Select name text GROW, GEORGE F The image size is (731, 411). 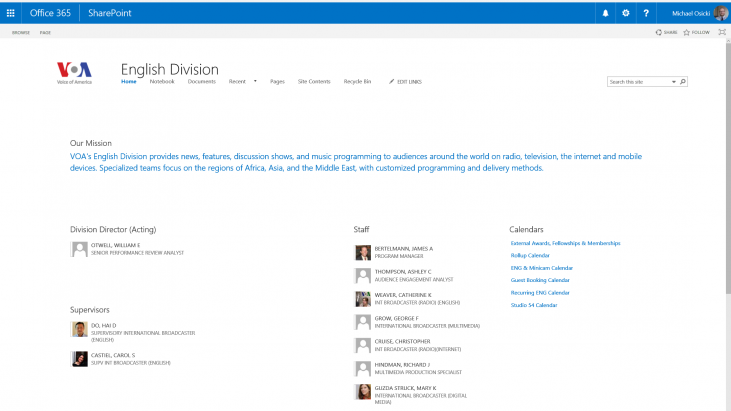396,318
